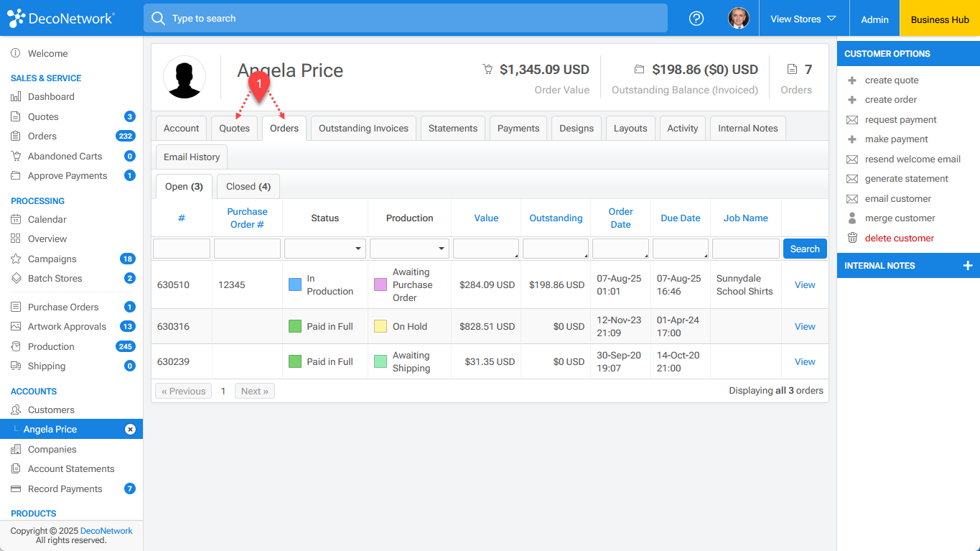Open the Admin menu
980x551 pixels.
(874, 19)
